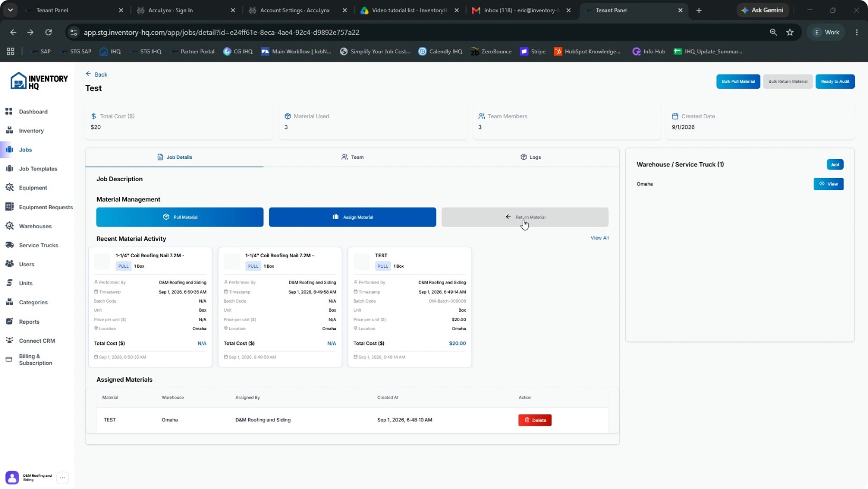This screenshot has height=489, width=868.
Task: Open the Stripe bookmark
Action: tap(533, 51)
